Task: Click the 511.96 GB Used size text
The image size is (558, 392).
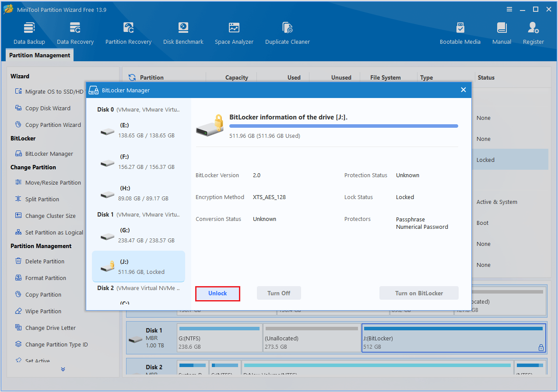Action: pyautogui.click(x=265, y=136)
